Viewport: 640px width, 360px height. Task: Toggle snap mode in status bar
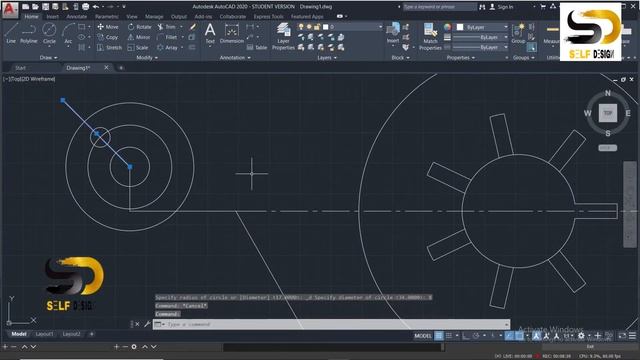(x=449, y=336)
